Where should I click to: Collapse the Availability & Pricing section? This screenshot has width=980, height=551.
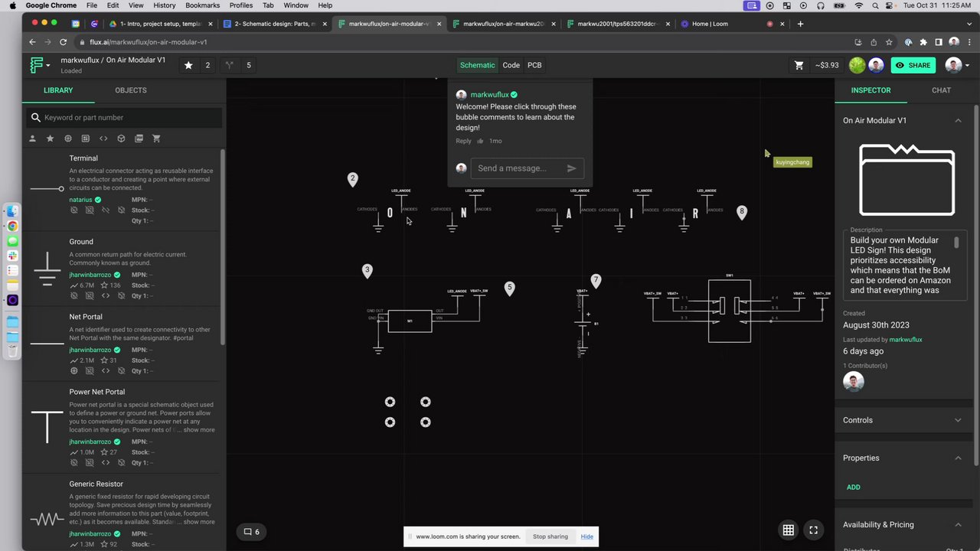coord(958,524)
